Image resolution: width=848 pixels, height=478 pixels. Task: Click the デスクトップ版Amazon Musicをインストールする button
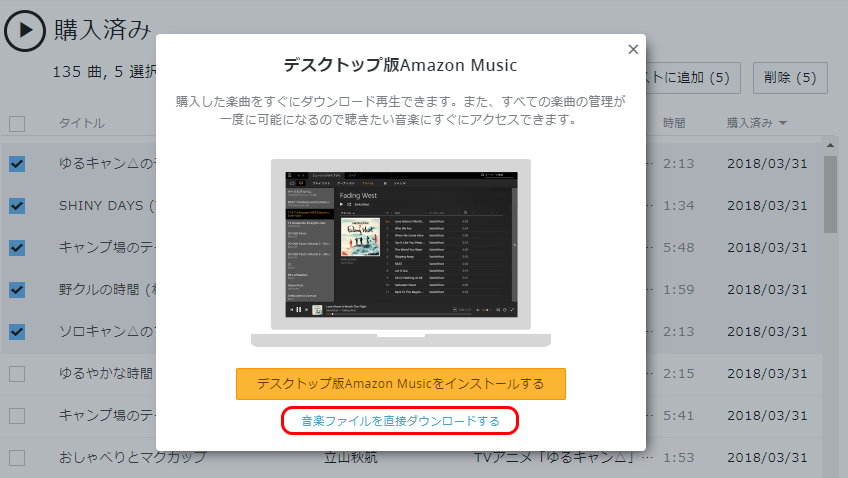(x=401, y=384)
